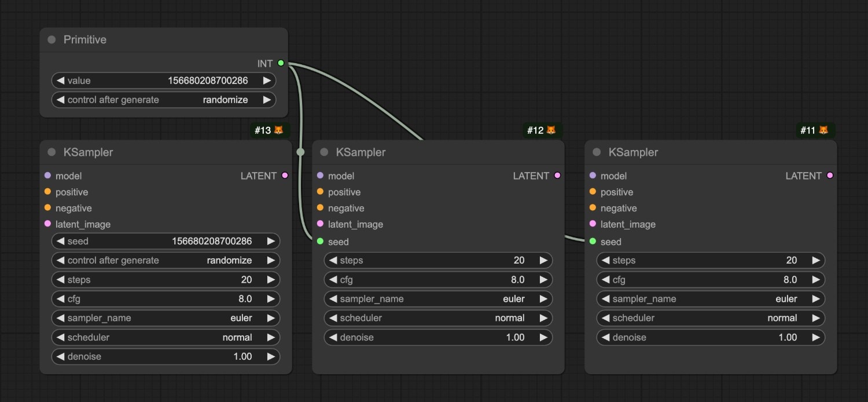Click the green seed input dot on KSampler #12
The image size is (868, 402).
(320, 242)
